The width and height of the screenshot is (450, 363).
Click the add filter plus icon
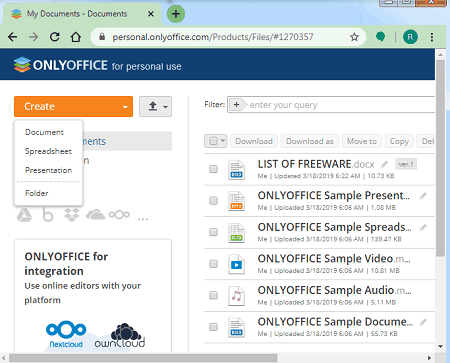pyautogui.click(x=236, y=105)
